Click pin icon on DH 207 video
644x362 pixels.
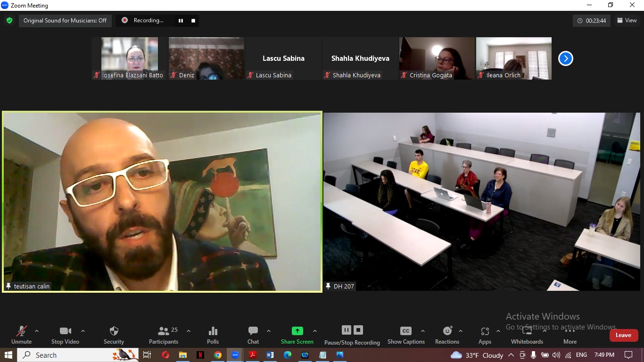coord(329,286)
